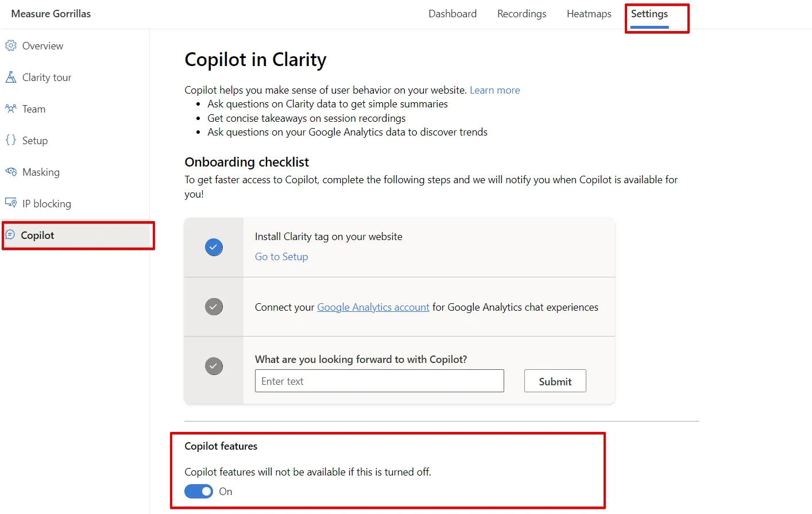
Task: Select the Settings tab
Action: [649, 14]
